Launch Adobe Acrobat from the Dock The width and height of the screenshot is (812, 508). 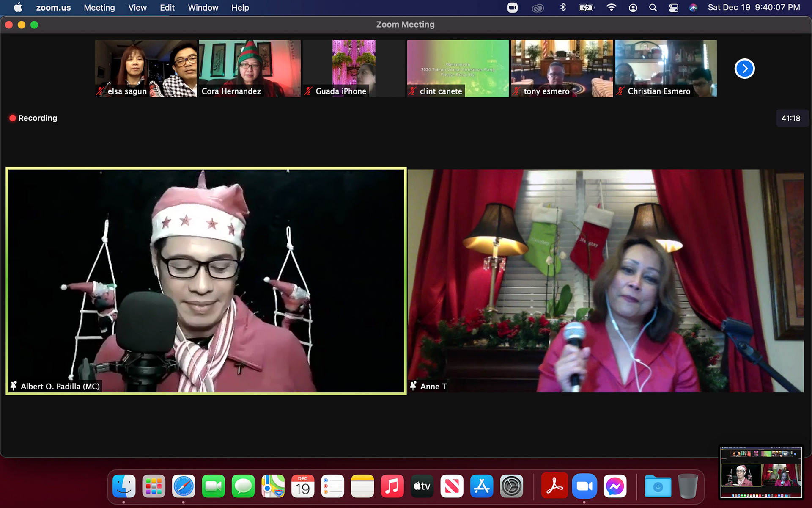[554, 486]
